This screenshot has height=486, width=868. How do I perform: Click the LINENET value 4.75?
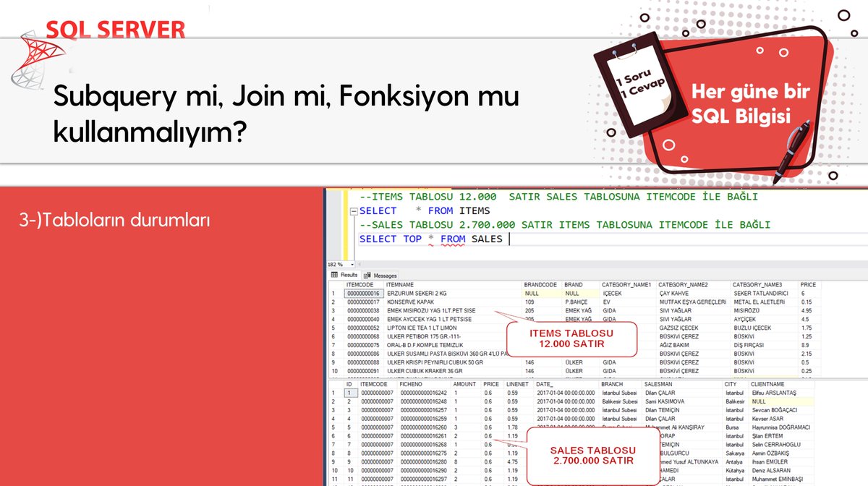coord(513,461)
